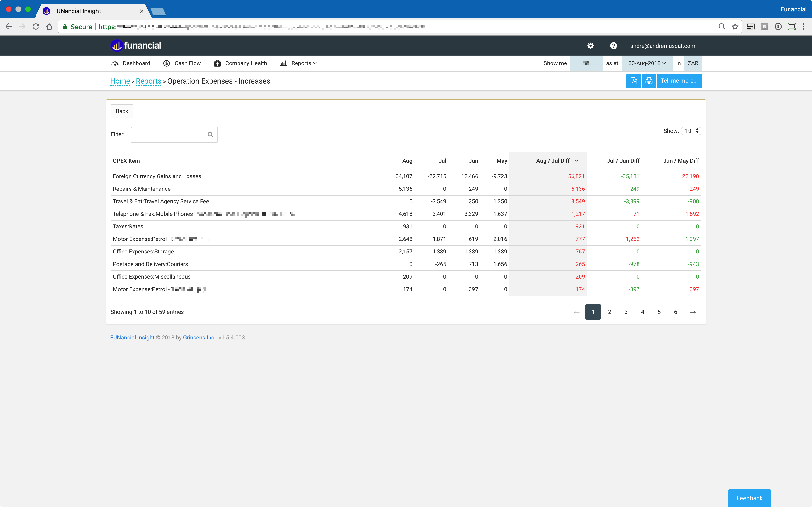This screenshot has height=507, width=812.
Task: Follow the Home breadcrumb link
Action: coord(120,81)
